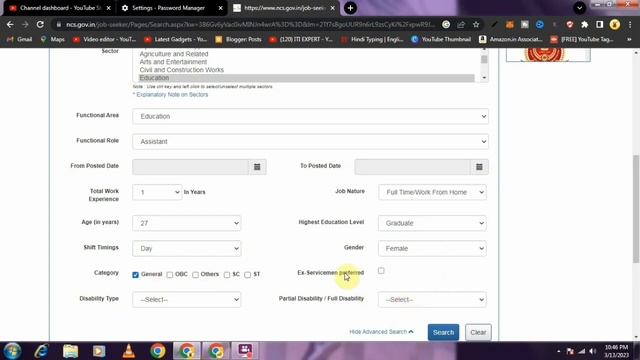Open the To Posted Date calendar picker
This screenshot has width=640, height=360.
click(479, 167)
